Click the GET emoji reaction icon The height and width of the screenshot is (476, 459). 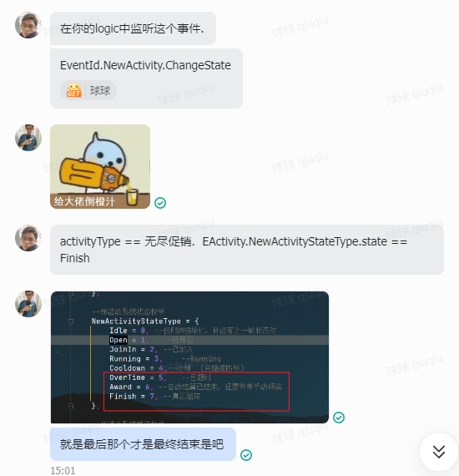(x=73, y=90)
